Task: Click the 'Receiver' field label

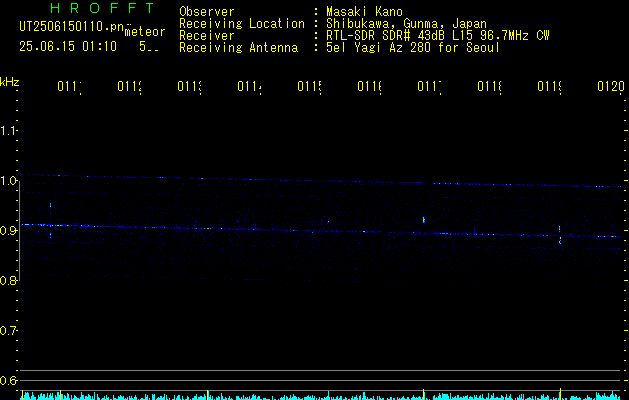Action: pyautogui.click(x=207, y=36)
